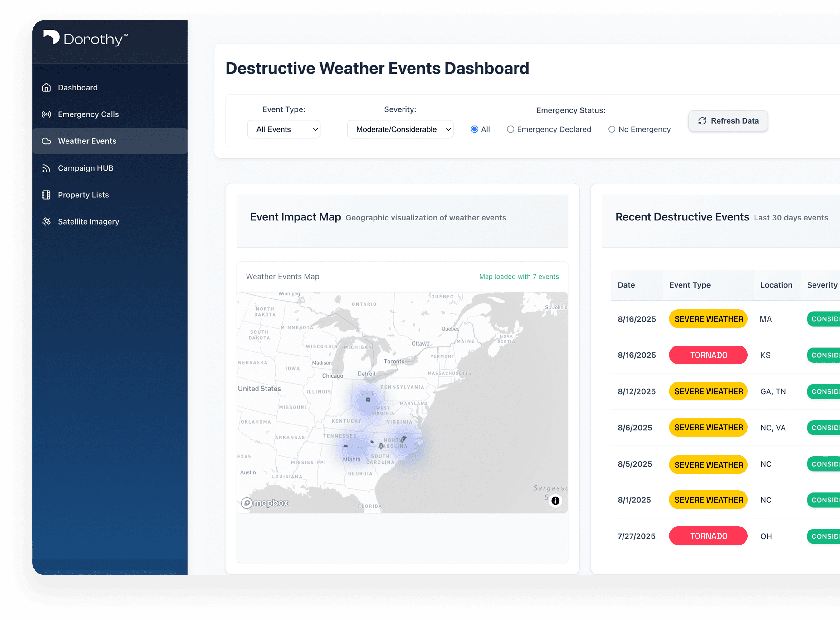Choose the No Emergency radio option
The width and height of the screenshot is (840, 620).
pos(612,129)
